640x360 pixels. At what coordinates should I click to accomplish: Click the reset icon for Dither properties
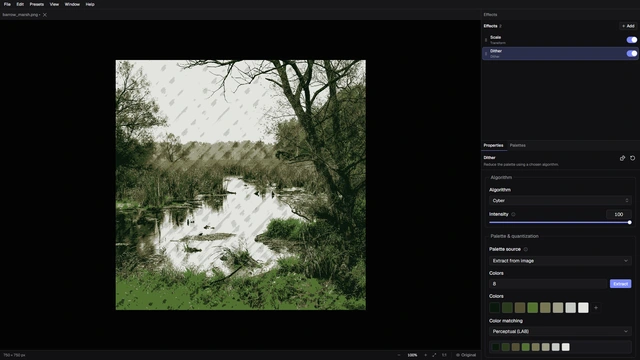632,158
